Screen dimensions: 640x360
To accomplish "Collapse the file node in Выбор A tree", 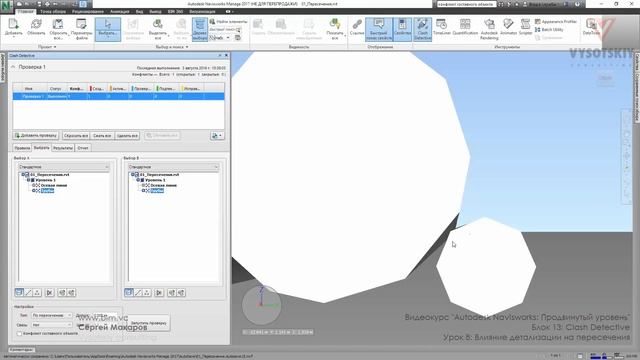I will [23, 175].
